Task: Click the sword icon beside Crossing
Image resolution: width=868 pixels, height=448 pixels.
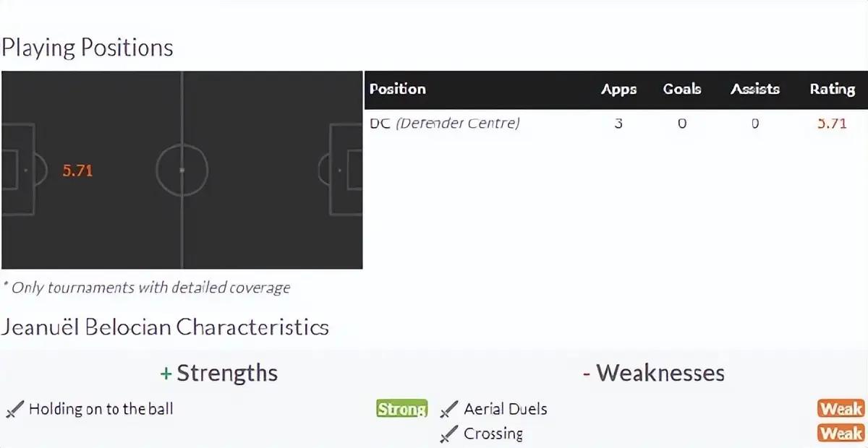Action: [x=449, y=434]
